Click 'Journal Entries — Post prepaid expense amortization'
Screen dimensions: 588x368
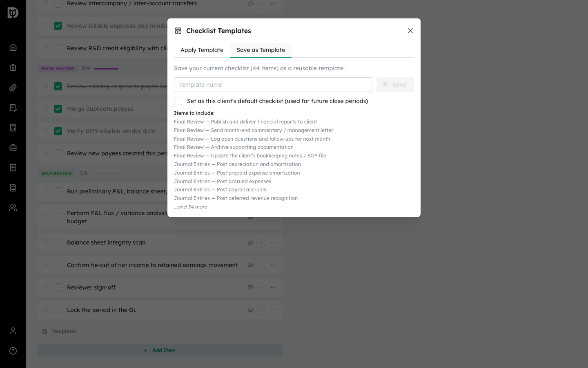click(x=237, y=173)
